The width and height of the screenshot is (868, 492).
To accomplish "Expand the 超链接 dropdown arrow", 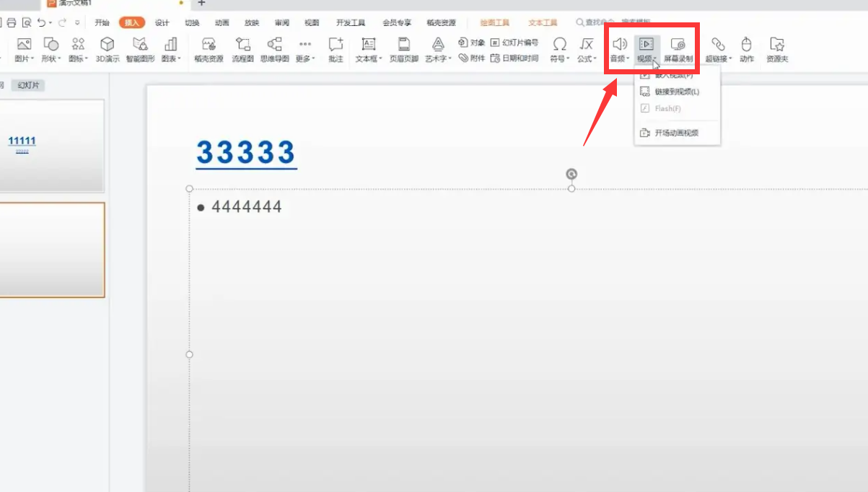I will click(730, 59).
